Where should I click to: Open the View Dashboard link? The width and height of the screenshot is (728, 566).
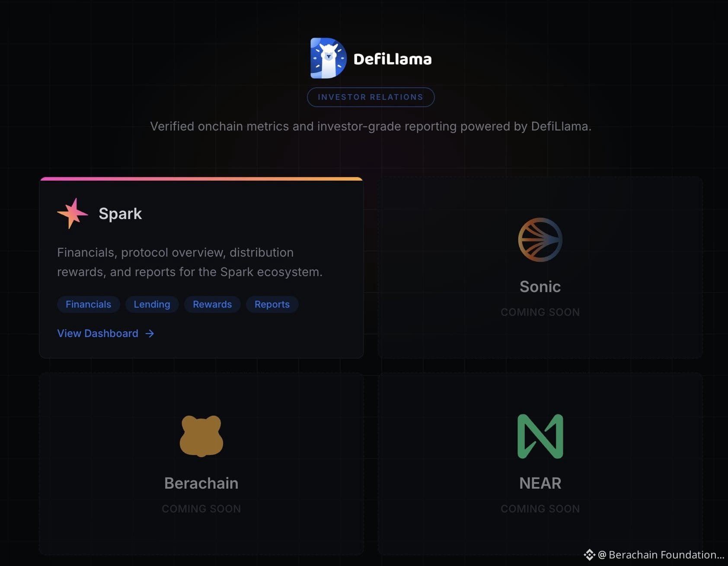coord(105,334)
